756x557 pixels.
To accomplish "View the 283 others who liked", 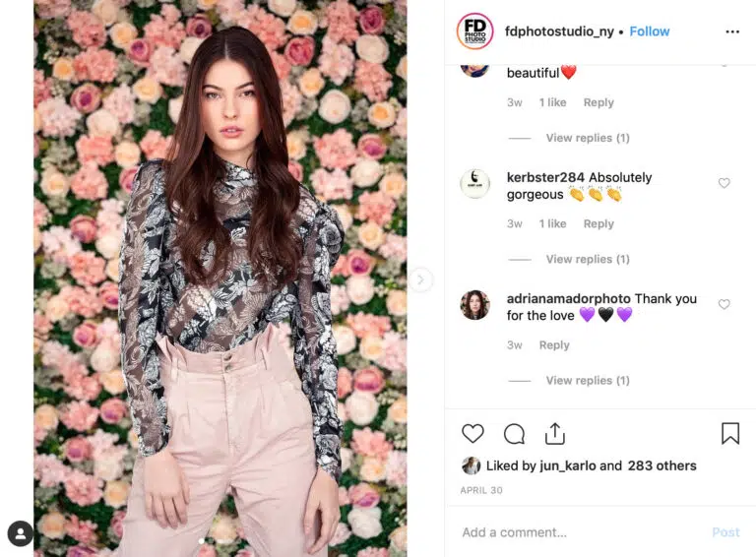I will point(661,465).
